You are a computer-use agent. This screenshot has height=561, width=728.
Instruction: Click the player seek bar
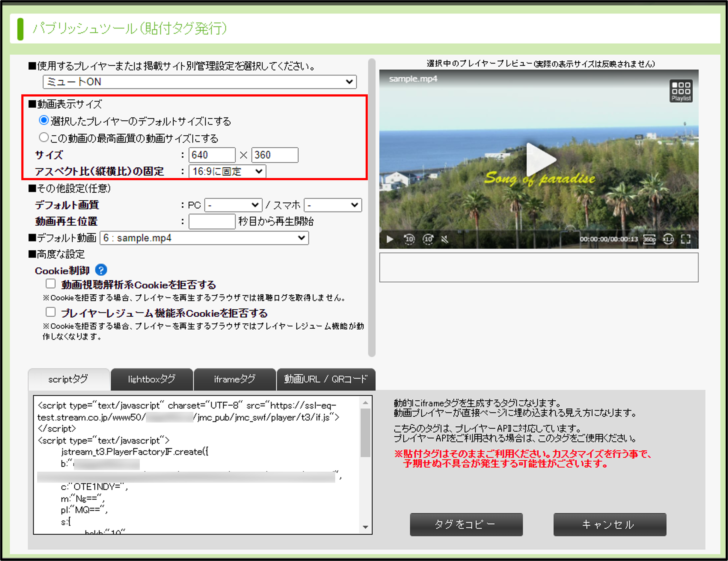(539, 230)
